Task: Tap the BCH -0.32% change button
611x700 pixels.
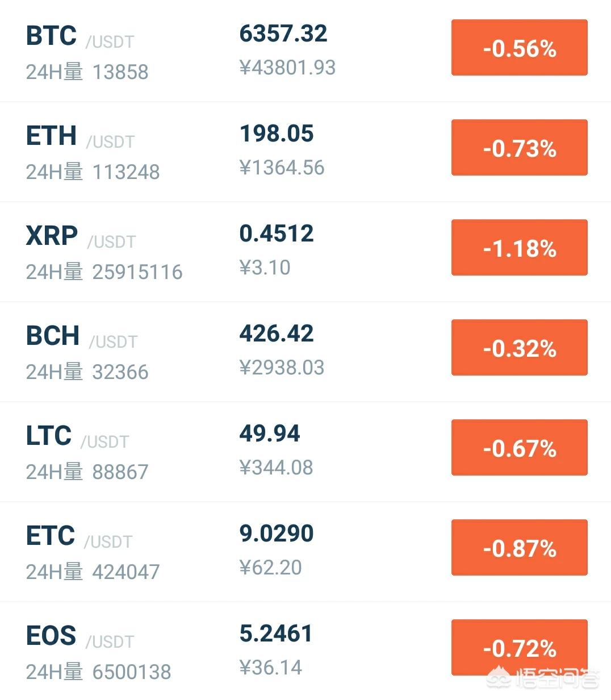Action: tap(519, 348)
